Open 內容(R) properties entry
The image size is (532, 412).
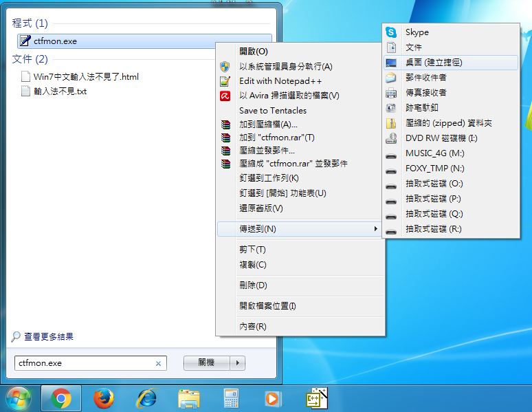click(x=253, y=327)
